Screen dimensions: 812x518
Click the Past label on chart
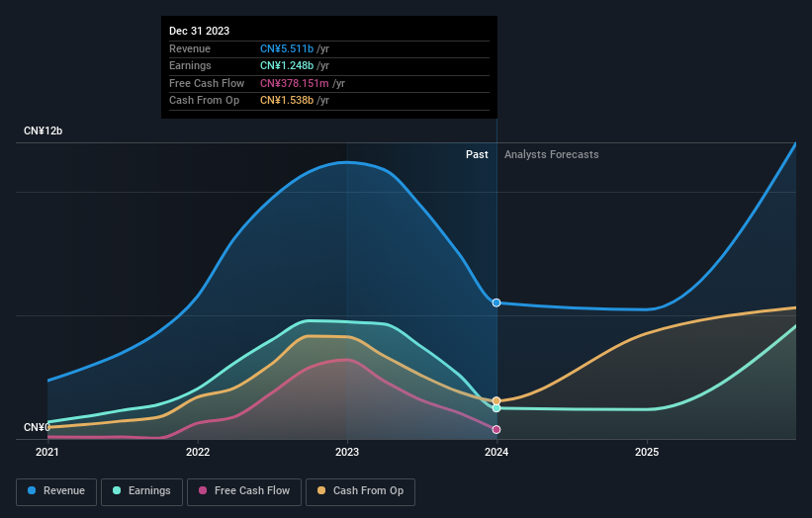tap(477, 155)
